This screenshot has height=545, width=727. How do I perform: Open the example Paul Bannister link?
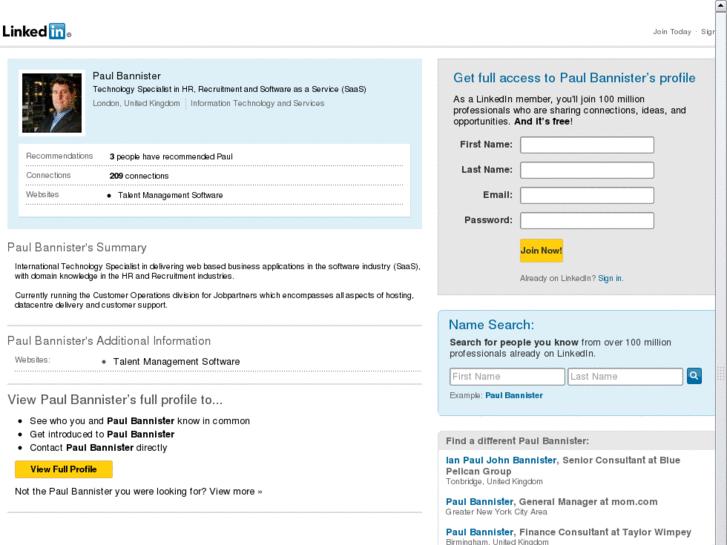(x=514, y=396)
